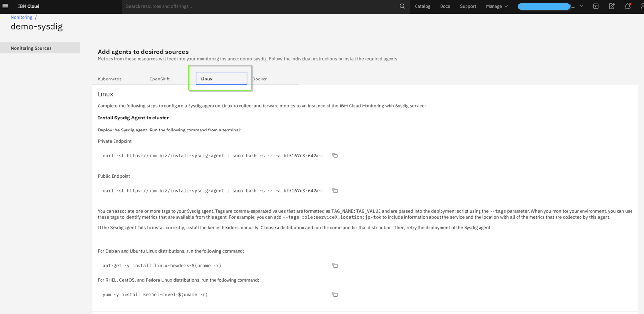Viewport: 644px width, 314px height.
Task: Switch to the OpenShift tab
Action: coord(159,79)
